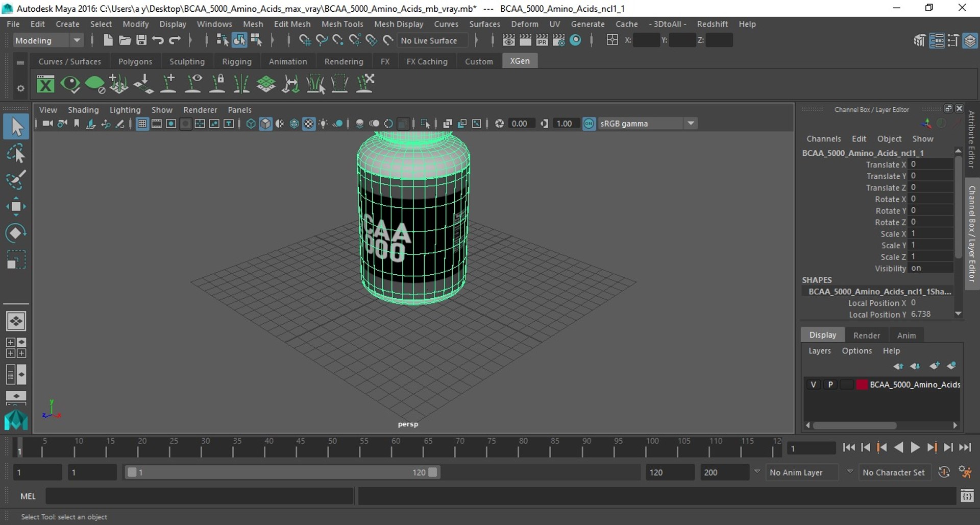Open the shelf tab list menu button
This screenshot has height=525, width=980.
(x=20, y=63)
